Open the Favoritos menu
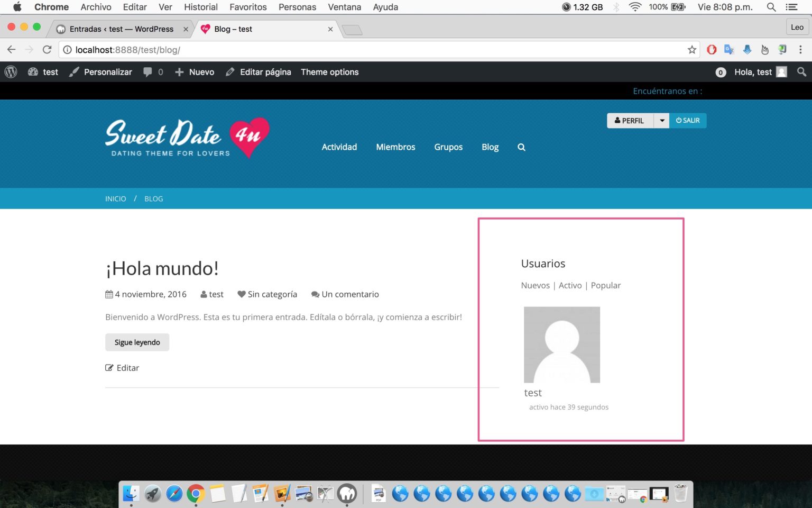The image size is (812, 508). click(x=248, y=7)
